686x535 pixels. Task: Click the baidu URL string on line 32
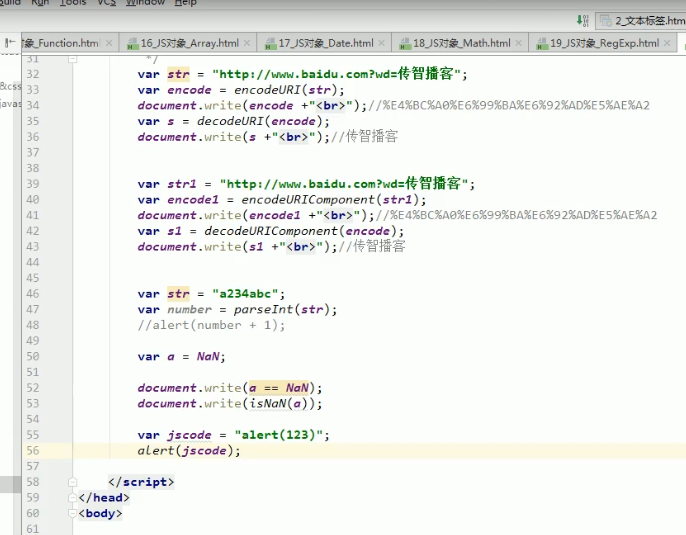tap(336, 74)
